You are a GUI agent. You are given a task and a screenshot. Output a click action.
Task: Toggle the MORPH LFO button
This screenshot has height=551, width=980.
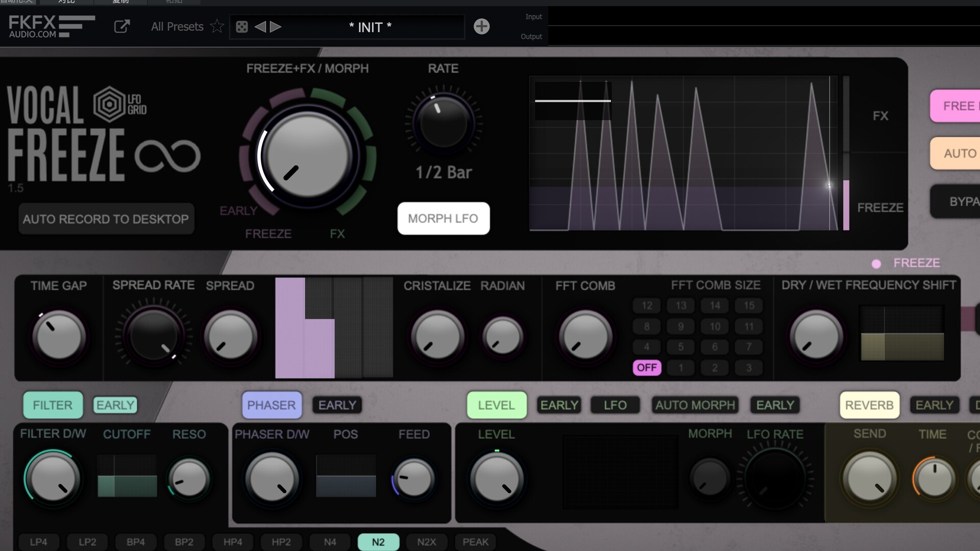pos(443,218)
